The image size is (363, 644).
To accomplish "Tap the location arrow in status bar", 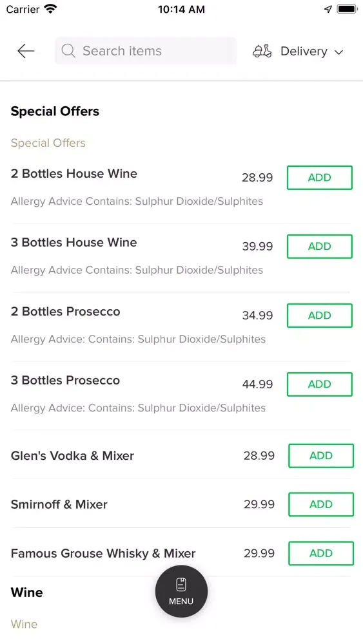I will click(x=328, y=9).
